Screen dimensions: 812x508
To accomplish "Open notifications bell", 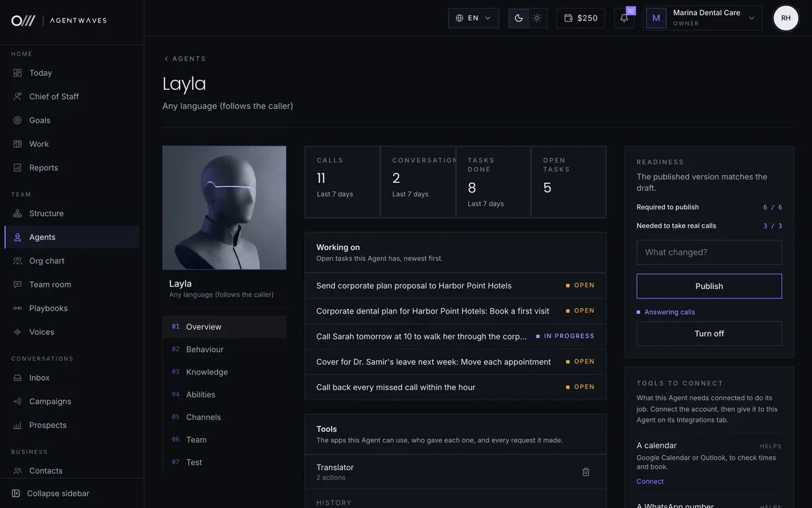I will [x=625, y=18].
